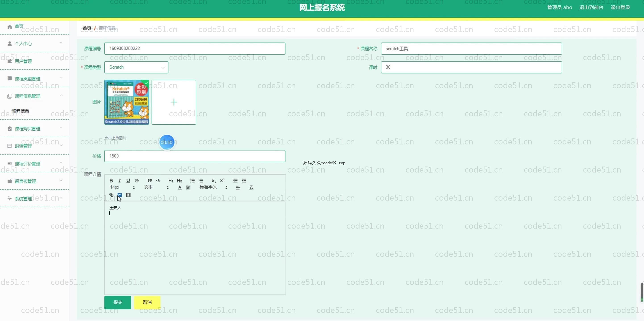The image size is (644, 321).
Task: Click the 网上报名系统 header title
Action: (322, 8)
